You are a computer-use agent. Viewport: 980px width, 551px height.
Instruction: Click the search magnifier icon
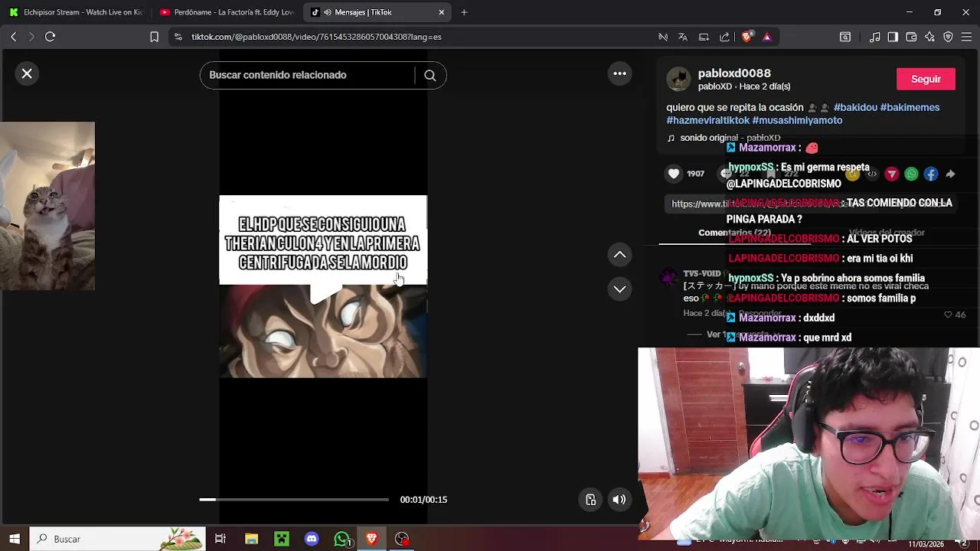click(x=430, y=75)
